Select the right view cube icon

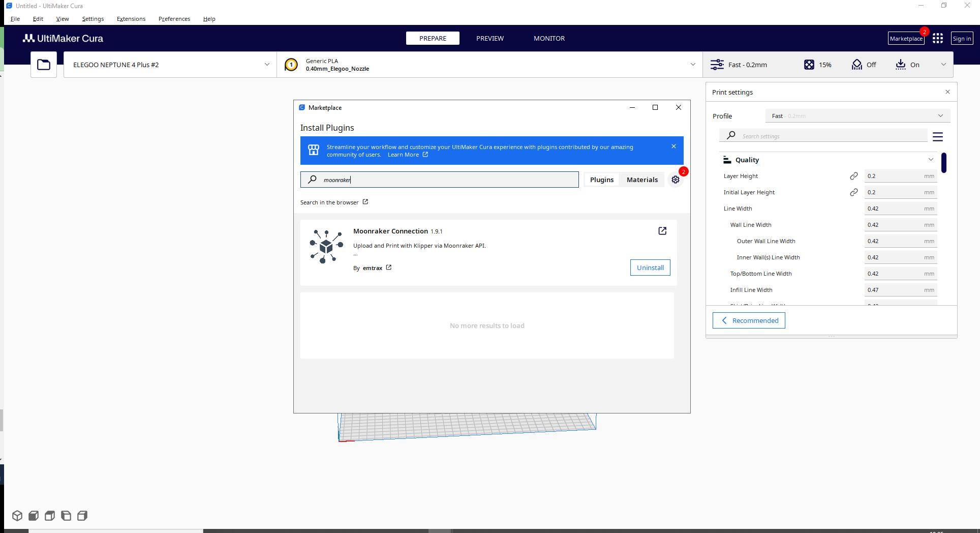[x=82, y=516]
